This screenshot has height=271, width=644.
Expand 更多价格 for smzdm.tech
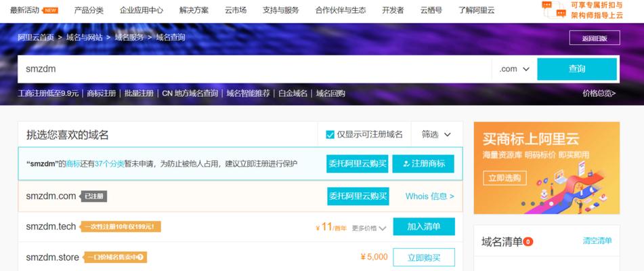point(369,228)
